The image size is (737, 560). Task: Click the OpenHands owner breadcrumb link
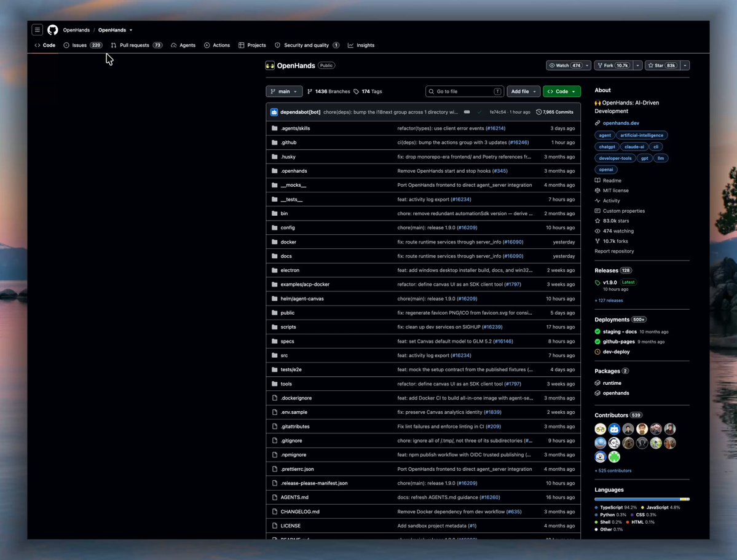coord(76,30)
